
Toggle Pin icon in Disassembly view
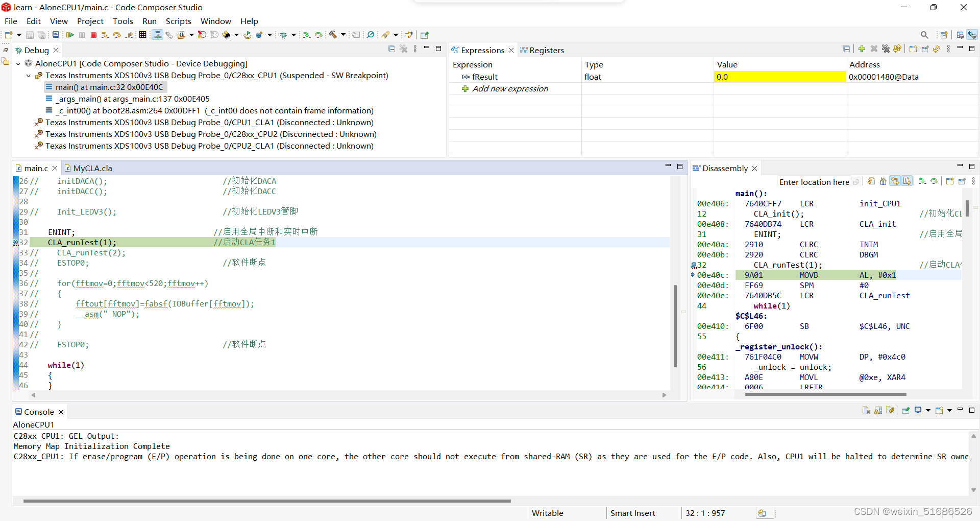[962, 181]
